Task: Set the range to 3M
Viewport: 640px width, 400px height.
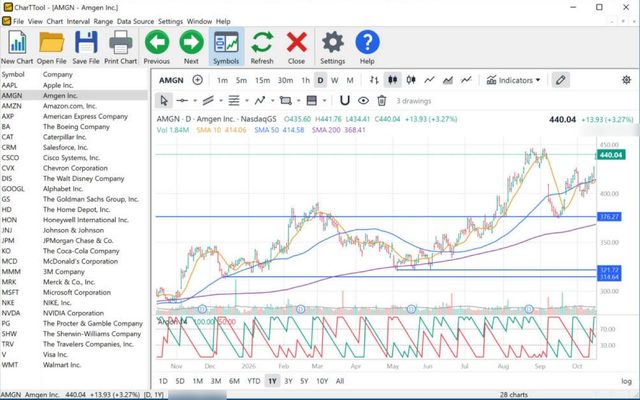Action: pos(216,381)
